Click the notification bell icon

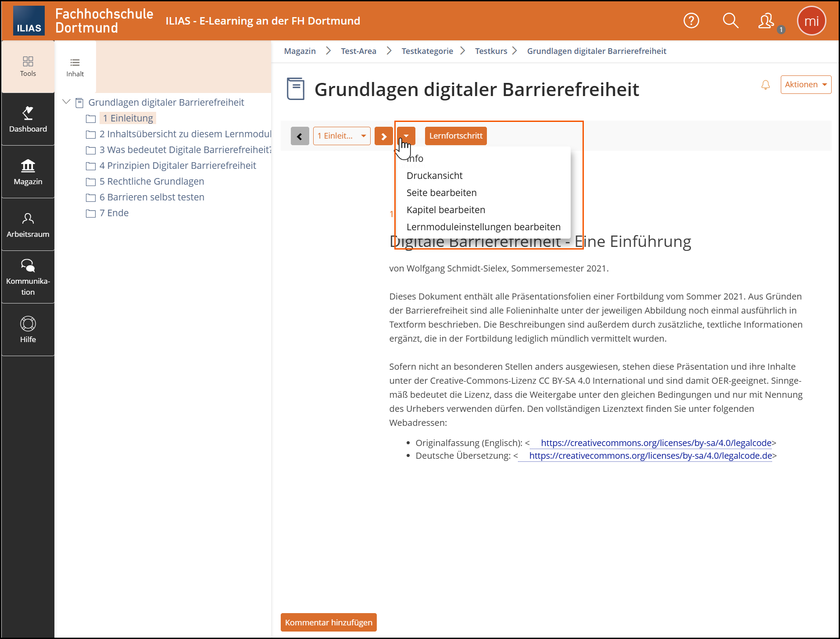click(765, 85)
